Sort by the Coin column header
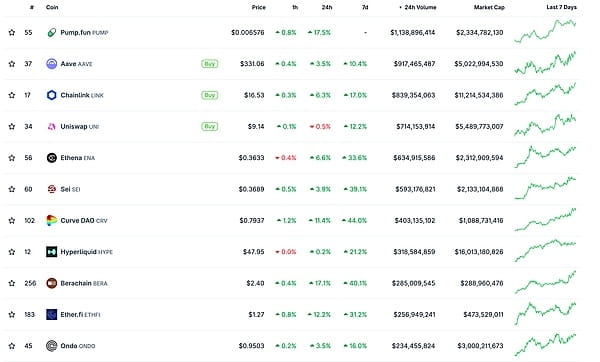Image resolution: width=600 pixels, height=362 pixels. (52, 7)
